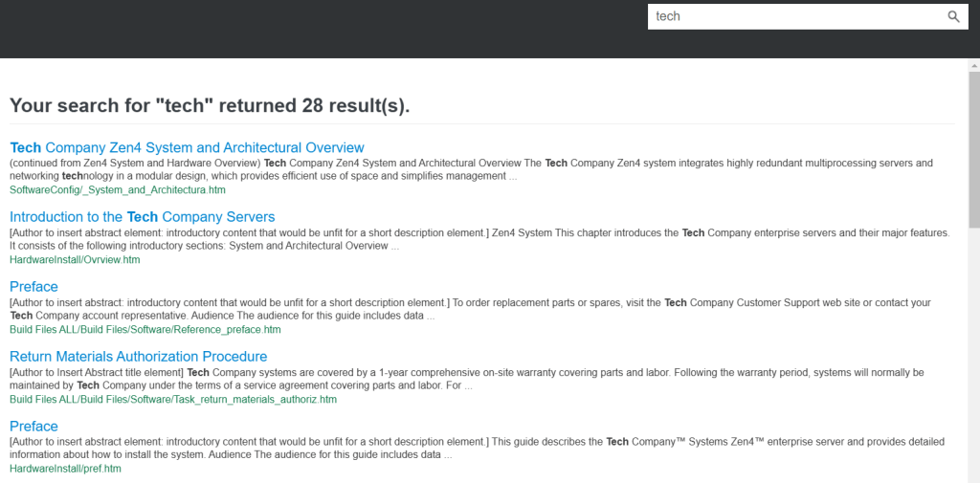Click the scrollbar up arrow

coord(973,65)
